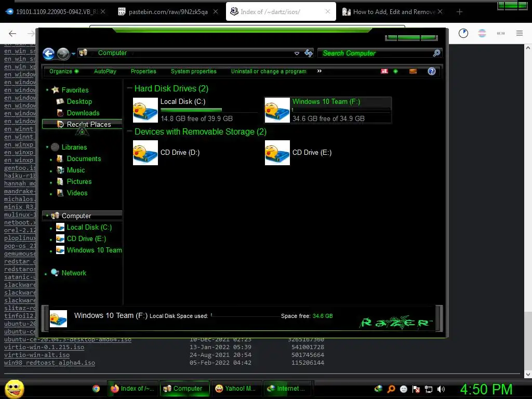The image size is (532, 399).
Task: Show more commands with the double chevron
Action: pos(320,71)
